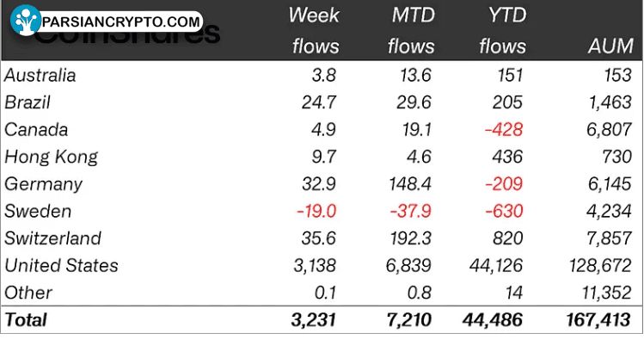
Task: Click the Switzerland row label
Action: (53, 238)
